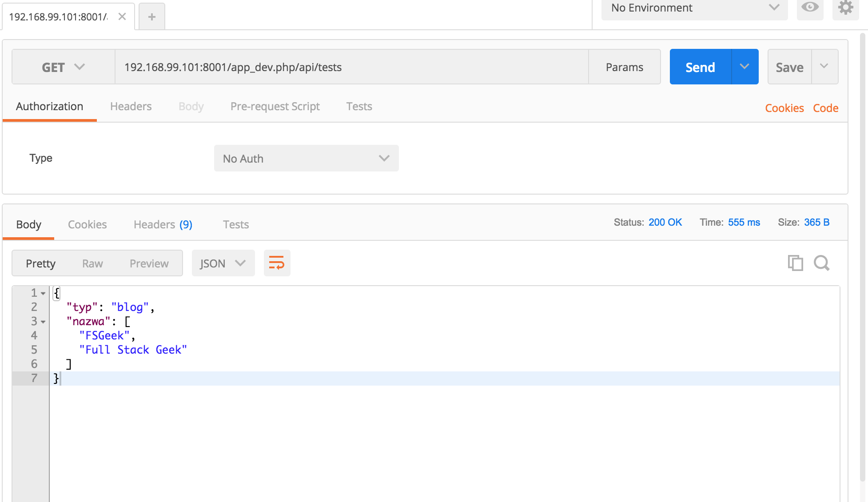Open the No Auth type dropdown
This screenshot has width=868, height=502.
click(306, 159)
